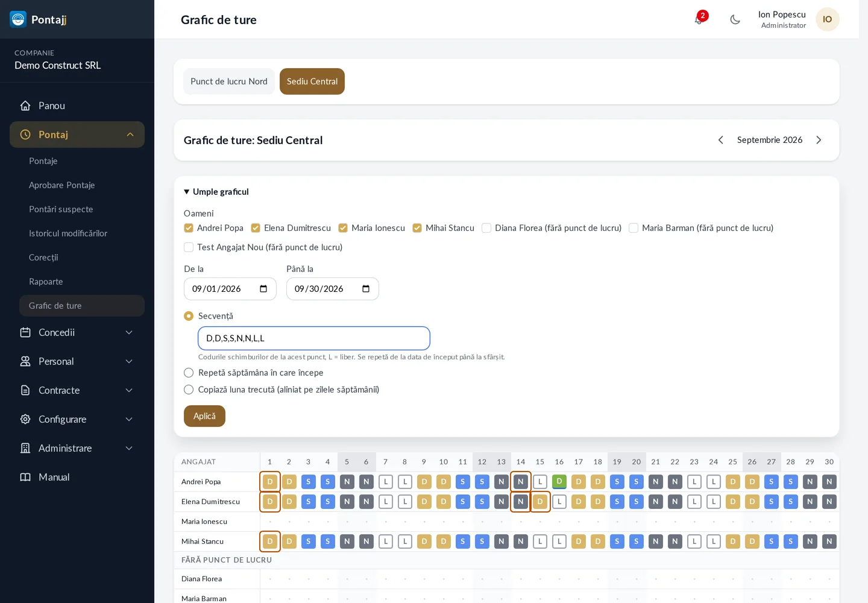Open calendar picker for De la date
Viewport: 868px width, 603px height.
click(263, 289)
